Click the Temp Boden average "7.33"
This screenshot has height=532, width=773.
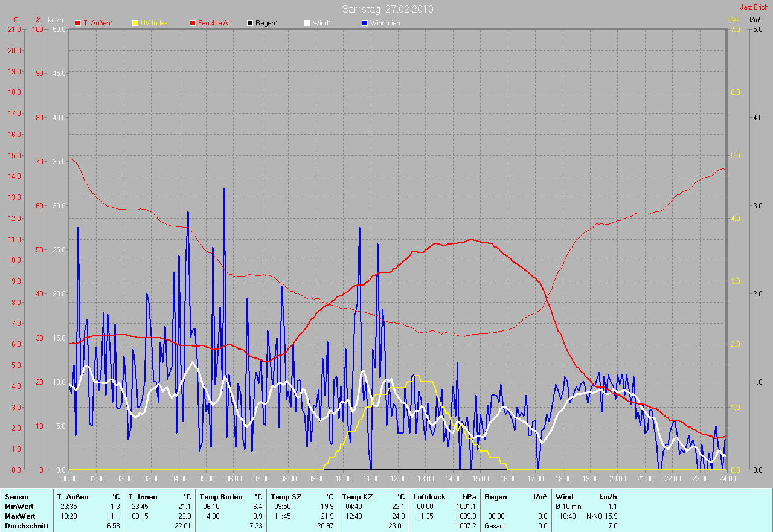[x=255, y=526]
